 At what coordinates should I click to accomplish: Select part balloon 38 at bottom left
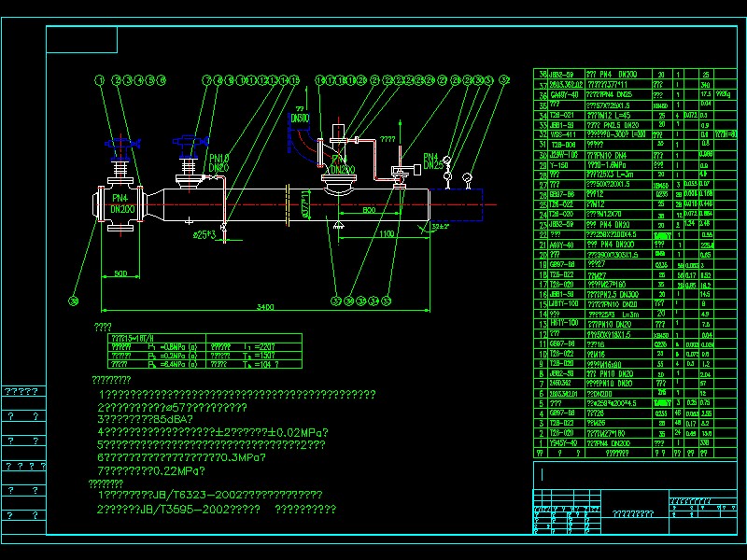click(74, 301)
